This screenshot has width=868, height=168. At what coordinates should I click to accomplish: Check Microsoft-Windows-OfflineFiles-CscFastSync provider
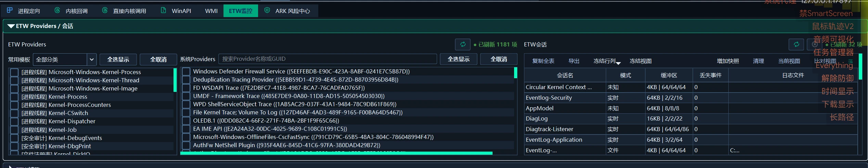click(186, 137)
